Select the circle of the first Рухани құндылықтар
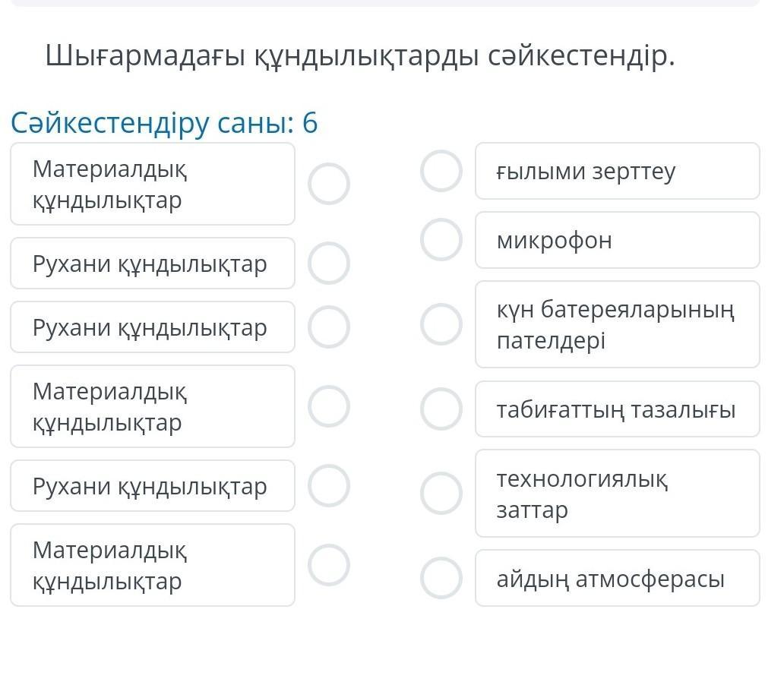784x685 pixels. coord(329,264)
